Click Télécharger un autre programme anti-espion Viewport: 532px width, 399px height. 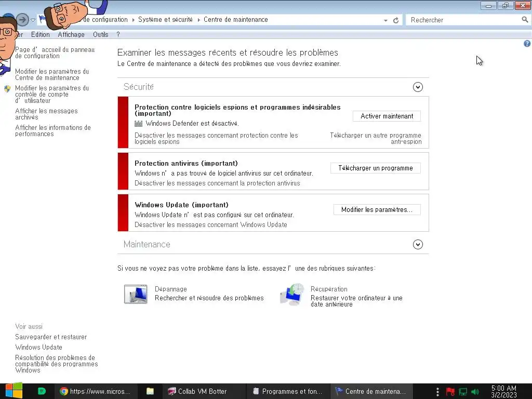pyautogui.click(x=376, y=138)
